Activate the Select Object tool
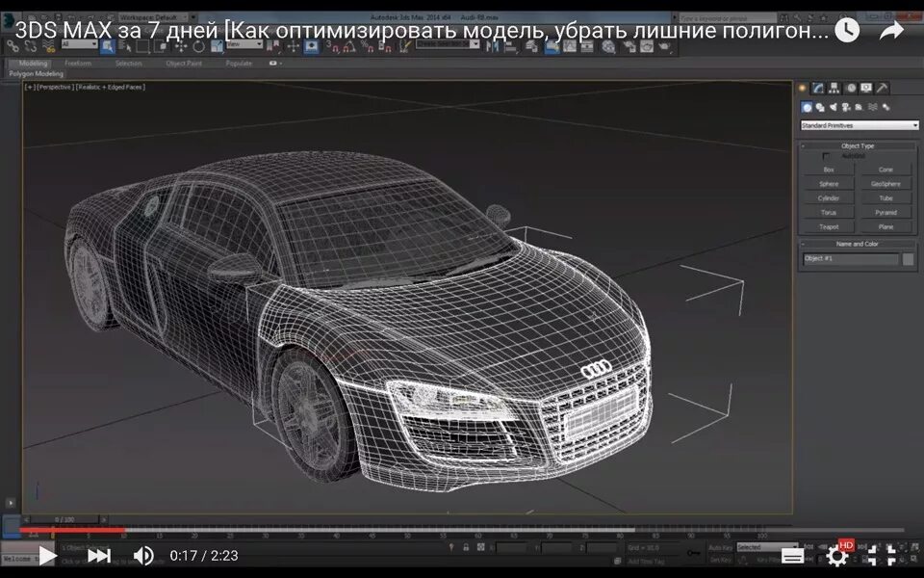The width and height of the screenshot is (924, 578). (107, 45)
